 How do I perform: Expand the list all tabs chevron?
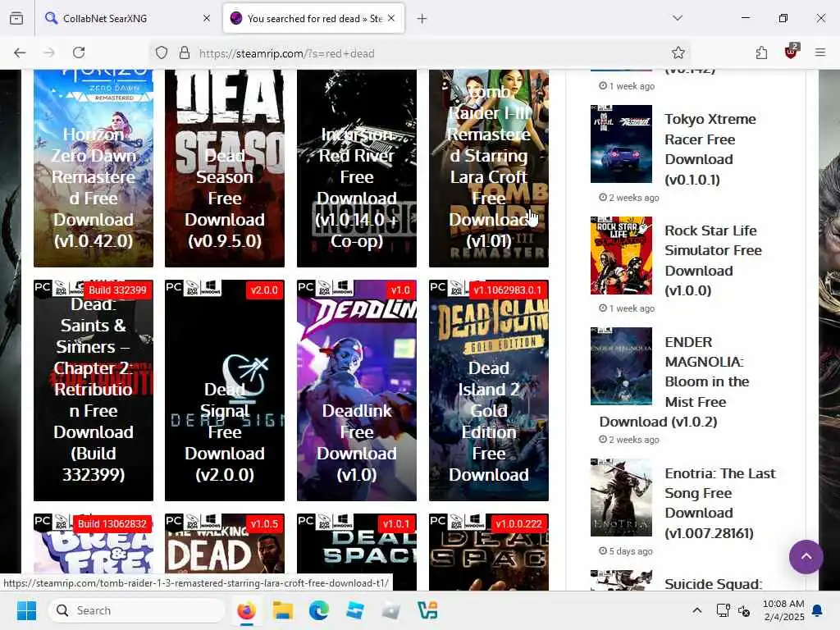pyautogui.click(x=678, y=18)
